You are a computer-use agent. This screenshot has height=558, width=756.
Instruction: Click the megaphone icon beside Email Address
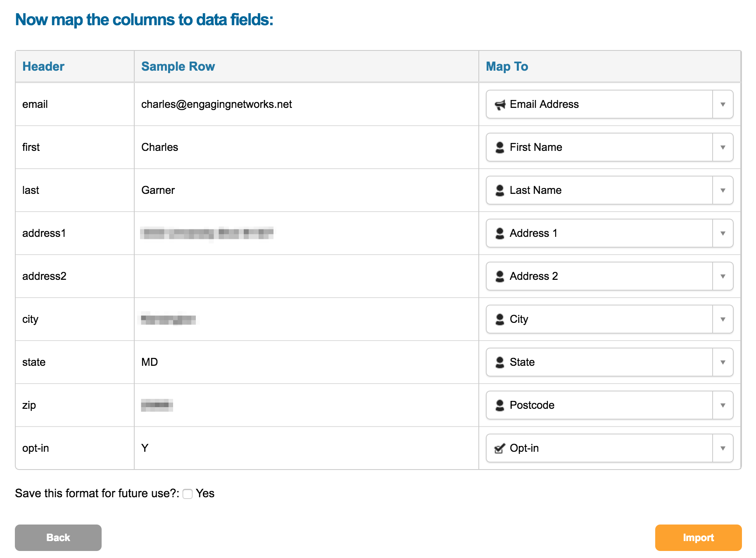coord(500,104)
